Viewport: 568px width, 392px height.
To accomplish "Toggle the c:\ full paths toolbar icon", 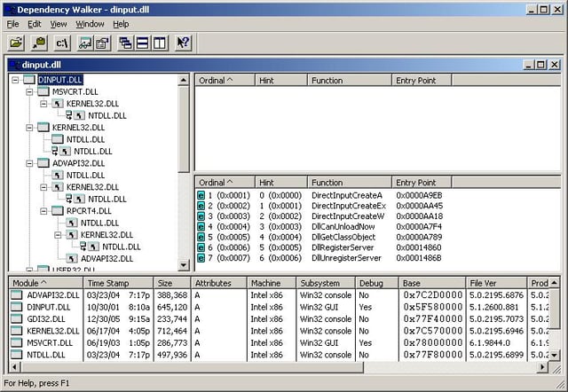I will (62, 43).
